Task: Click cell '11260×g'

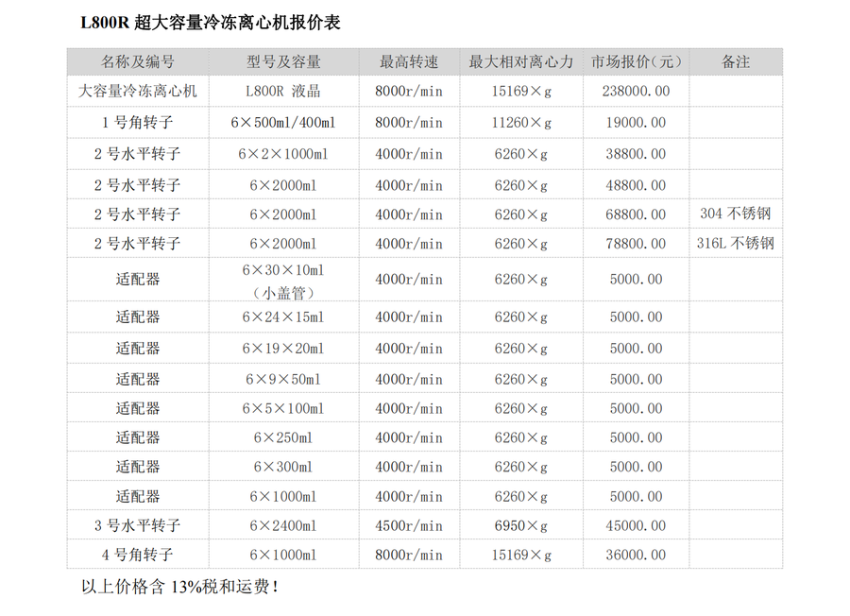Action: pyautogui.click(x=521, y=122)
